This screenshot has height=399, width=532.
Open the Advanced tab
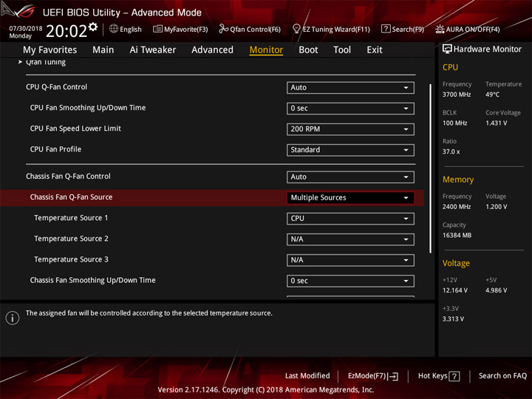(212, 50)
